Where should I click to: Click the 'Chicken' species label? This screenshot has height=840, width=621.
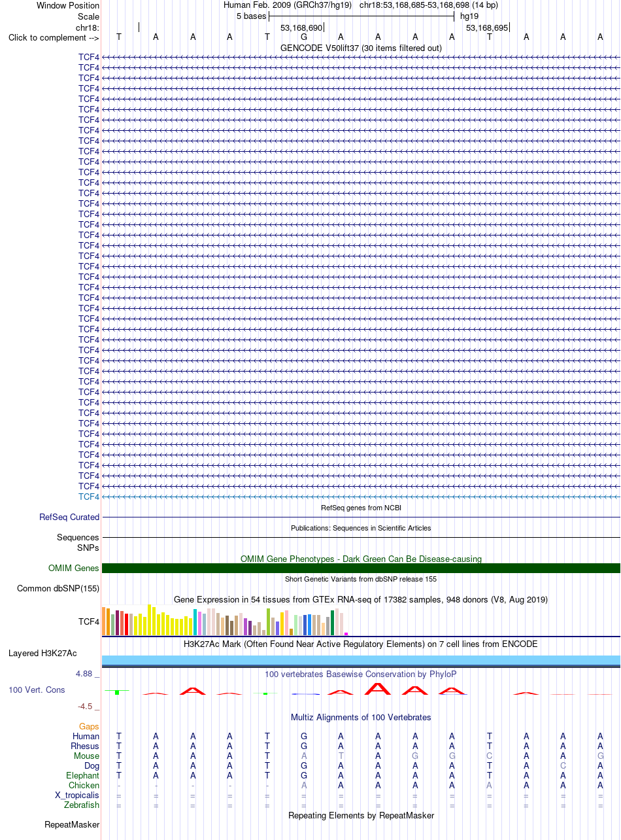pyautogui.click(x=84, y=785)
